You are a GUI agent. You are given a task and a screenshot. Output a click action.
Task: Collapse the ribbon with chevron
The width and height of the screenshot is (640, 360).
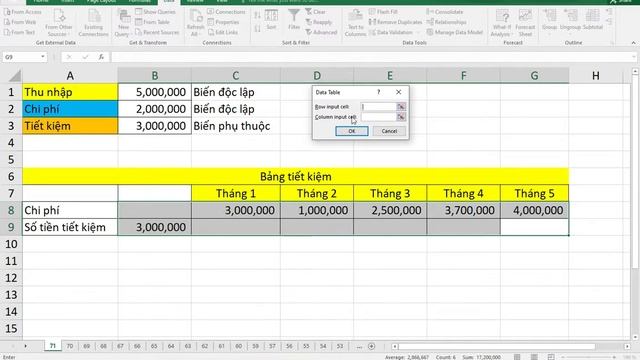[x=633, y=42]
